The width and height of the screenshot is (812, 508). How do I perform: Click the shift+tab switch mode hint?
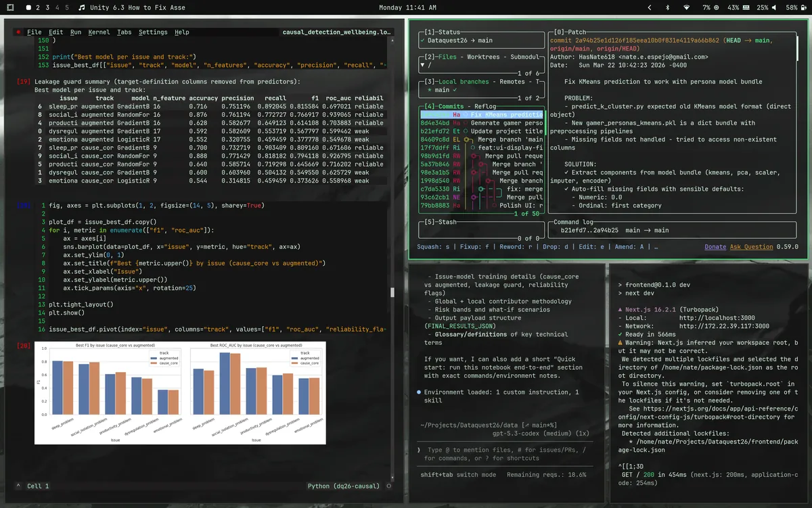(458, 475)
